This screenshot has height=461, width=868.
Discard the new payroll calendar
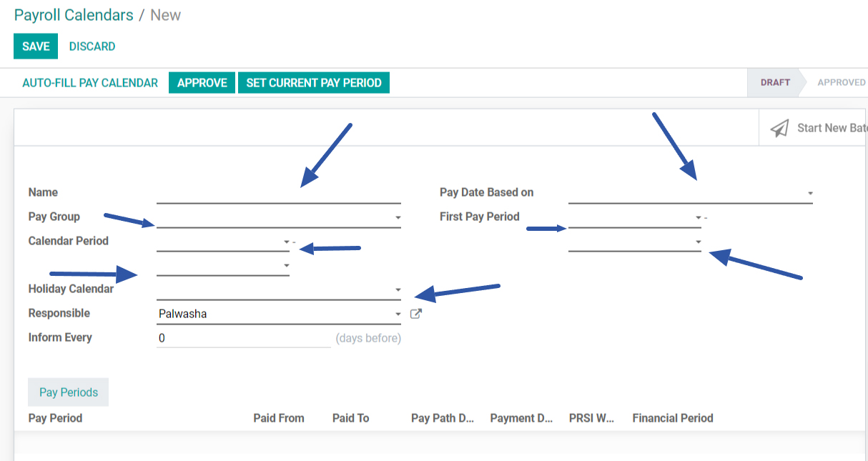click(92, 46)
